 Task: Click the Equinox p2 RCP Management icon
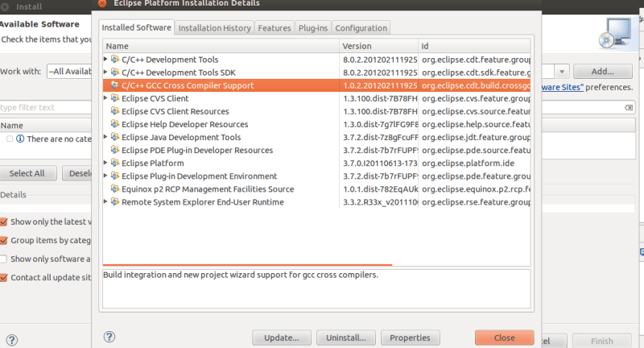pos(115,188)
